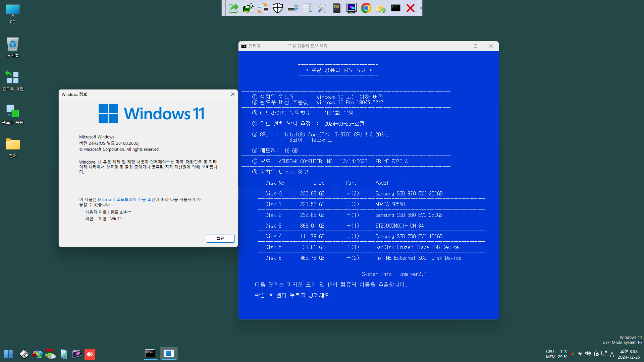The image size is (644, 362).
Task: Open the 캡처 folder on the desktop
Action: coord(13,148)
